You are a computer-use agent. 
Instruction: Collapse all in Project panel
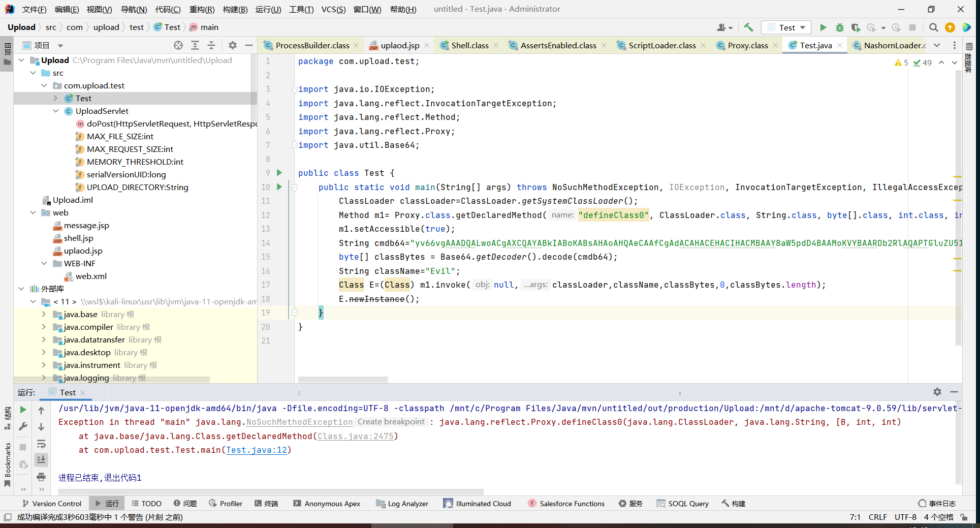211,45
